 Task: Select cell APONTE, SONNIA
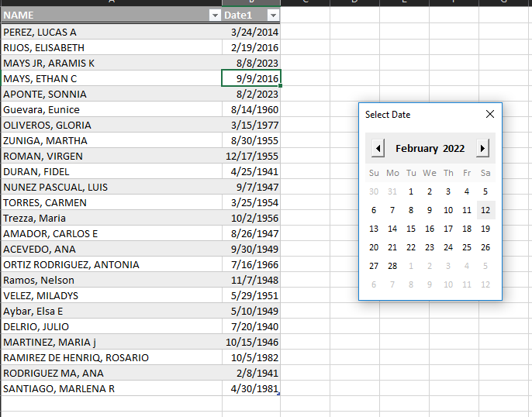click(112, 95)
